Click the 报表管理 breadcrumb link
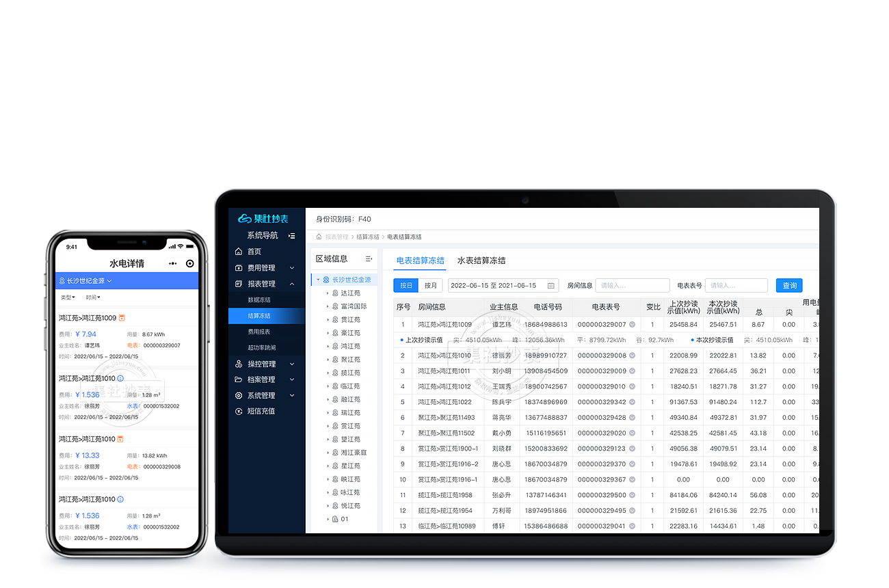This screenshot has height=588, width=889. pyautogui.click(x=337, y=237)
